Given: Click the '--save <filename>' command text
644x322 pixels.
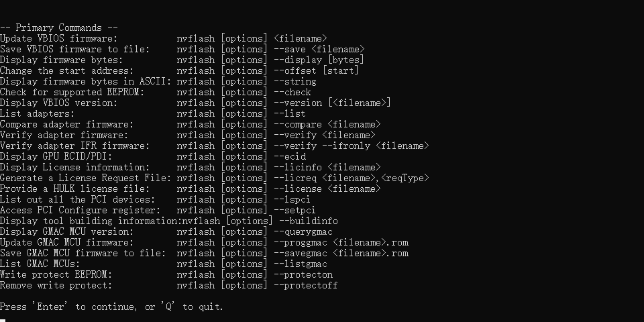Looking at the screenshot, I should 319,49.
